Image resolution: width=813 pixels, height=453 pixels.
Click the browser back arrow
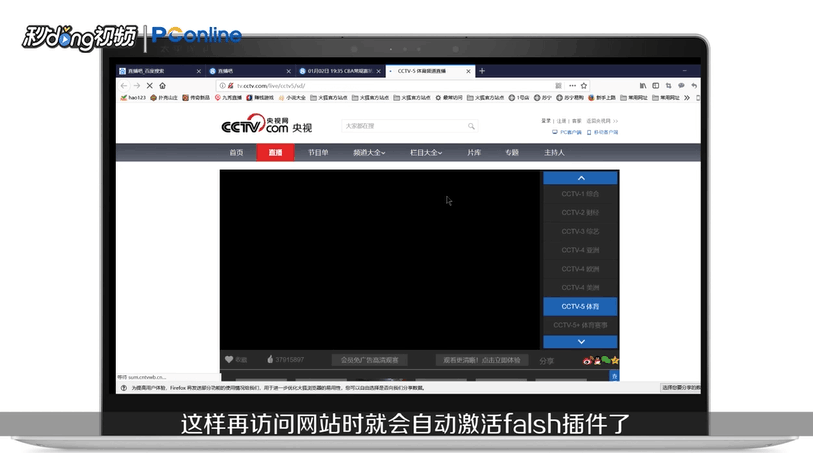[x=123, y=86]
